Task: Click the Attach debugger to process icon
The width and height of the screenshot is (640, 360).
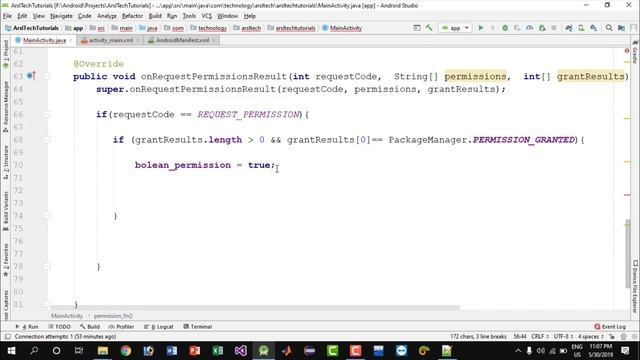Action: (542, 28)
